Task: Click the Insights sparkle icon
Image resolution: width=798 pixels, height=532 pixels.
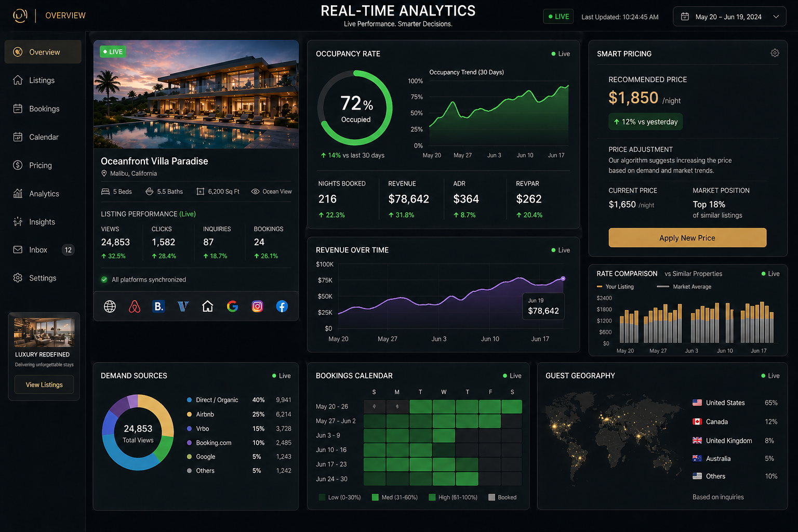Action: click(x=18, y=222)
